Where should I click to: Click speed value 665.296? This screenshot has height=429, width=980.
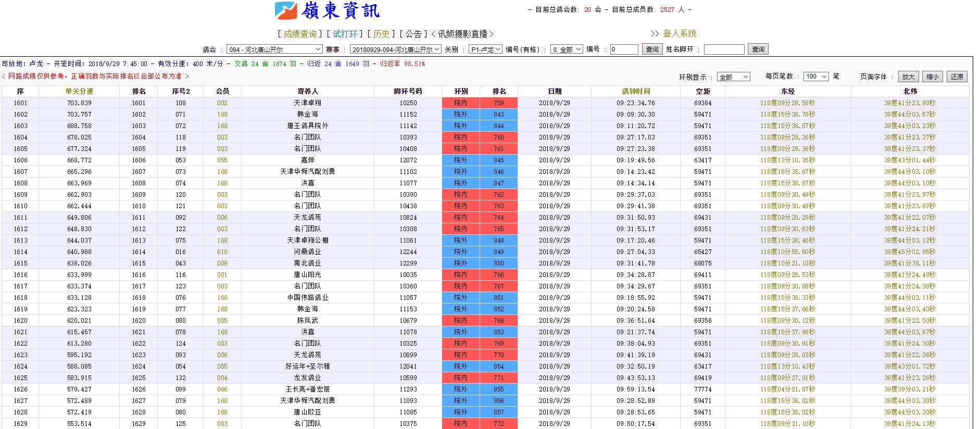click(79, 172)
